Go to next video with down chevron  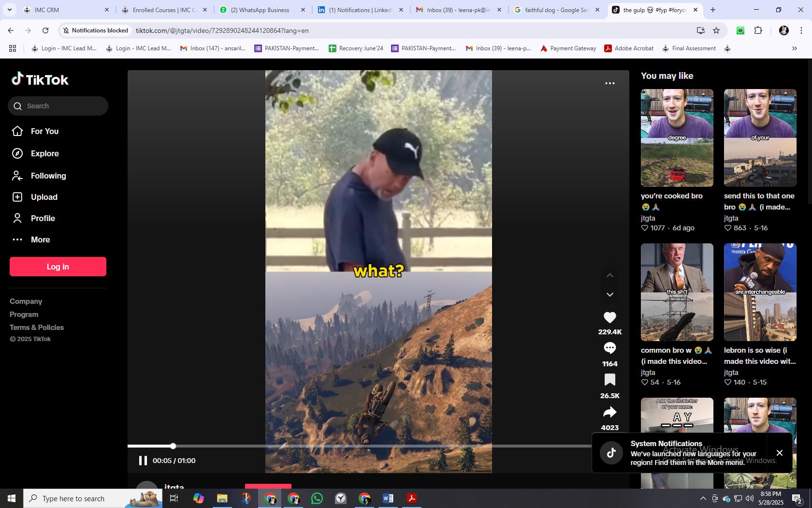coord(610,295)
